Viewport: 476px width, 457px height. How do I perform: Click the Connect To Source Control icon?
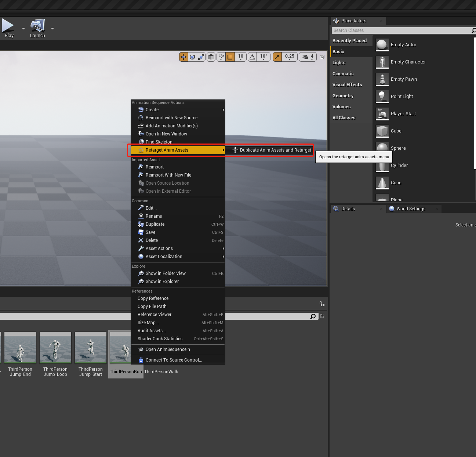[x=141, y=360]
